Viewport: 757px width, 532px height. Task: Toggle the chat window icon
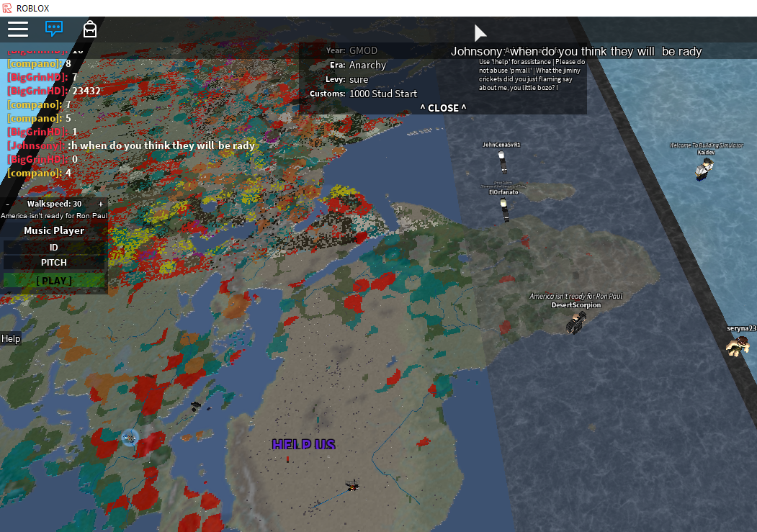[x=53, y=29]
